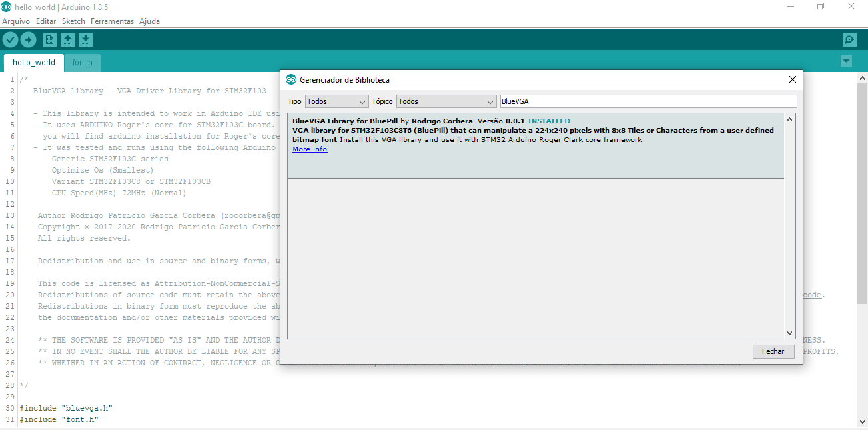Open the Editar menu
The image size is (868, 430).
(x=46, y=21)
